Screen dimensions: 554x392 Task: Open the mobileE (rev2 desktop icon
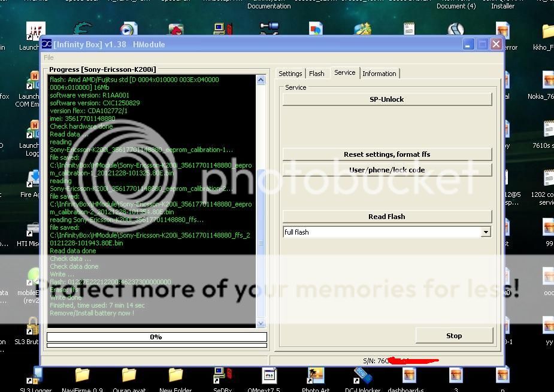(33, 277)
